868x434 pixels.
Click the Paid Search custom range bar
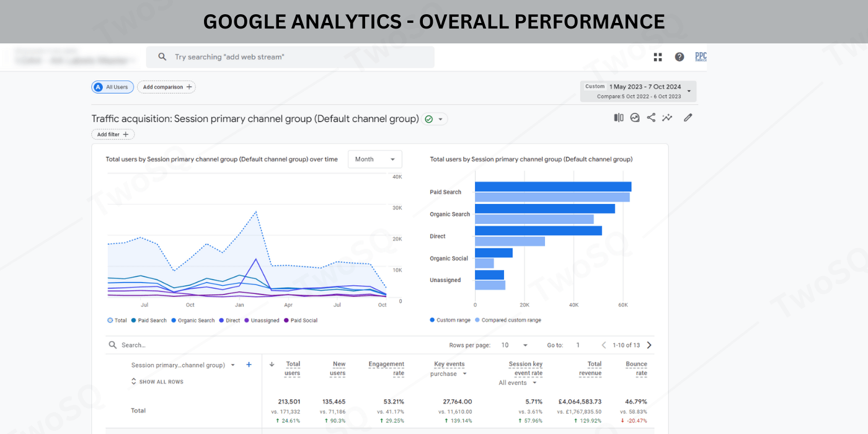[552, 187]
